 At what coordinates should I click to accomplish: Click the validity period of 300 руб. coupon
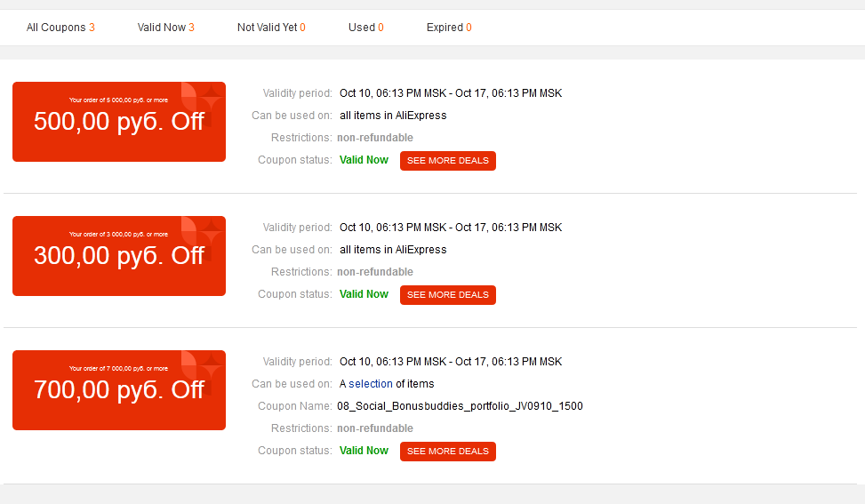[451, 228]
